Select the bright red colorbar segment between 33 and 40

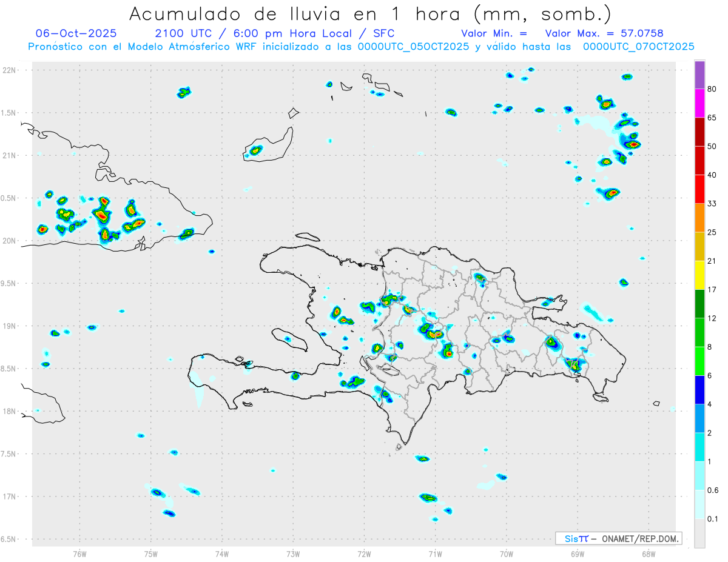coord(700,189)
